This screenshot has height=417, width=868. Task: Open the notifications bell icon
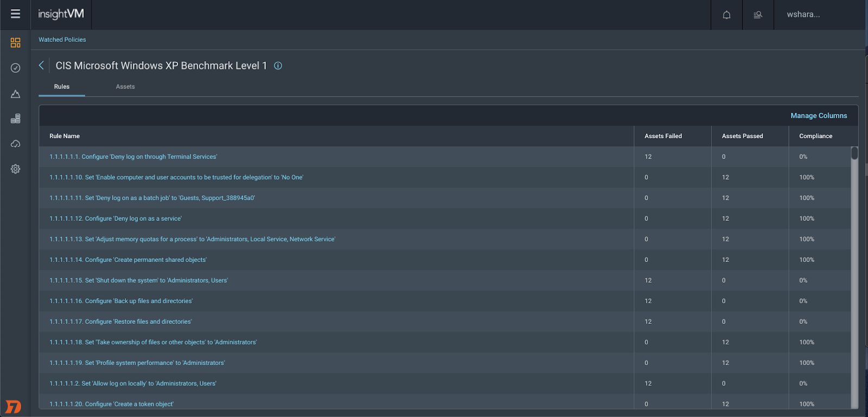726,15
